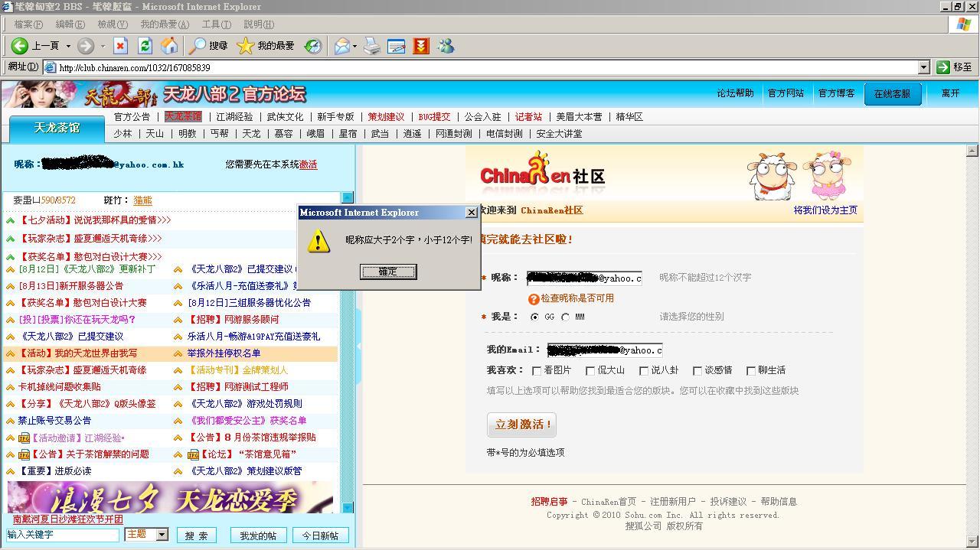This screenshot has height=550, width=980.
Task: Click the 我发的帖 button
Action: pyautogui.click(x=258, y=535)
